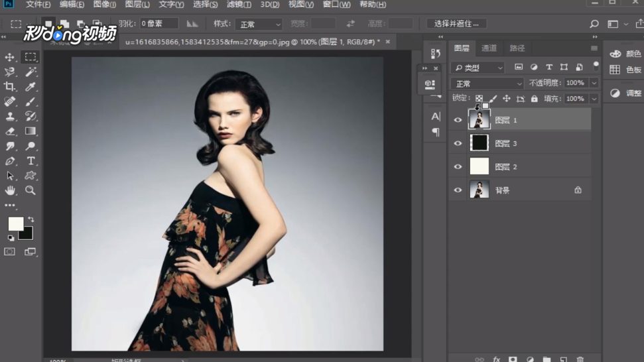
Task: Switch to the 路径 tab
Action: coord(517,48)
